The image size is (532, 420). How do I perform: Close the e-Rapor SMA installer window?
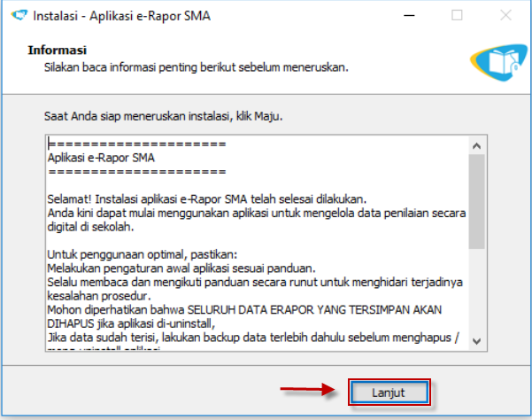click(503, 15)
